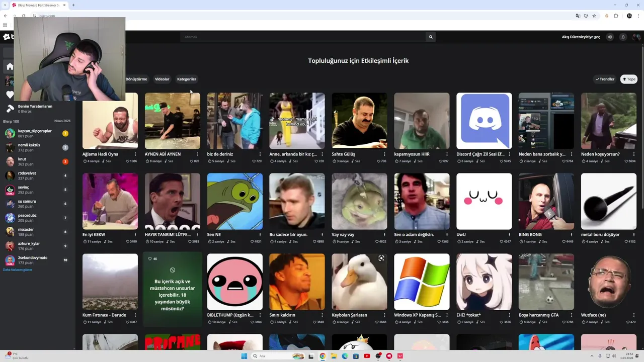Open options menu for Wutface (ne)
The image size is (644, 362).
634,315
